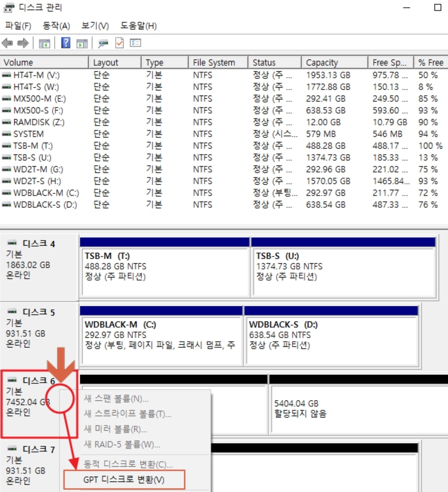Viewport: 448px width, 492px height.
Task: Choose GPT 디스크로 변환(V) from the context menu
Action: 123,480
